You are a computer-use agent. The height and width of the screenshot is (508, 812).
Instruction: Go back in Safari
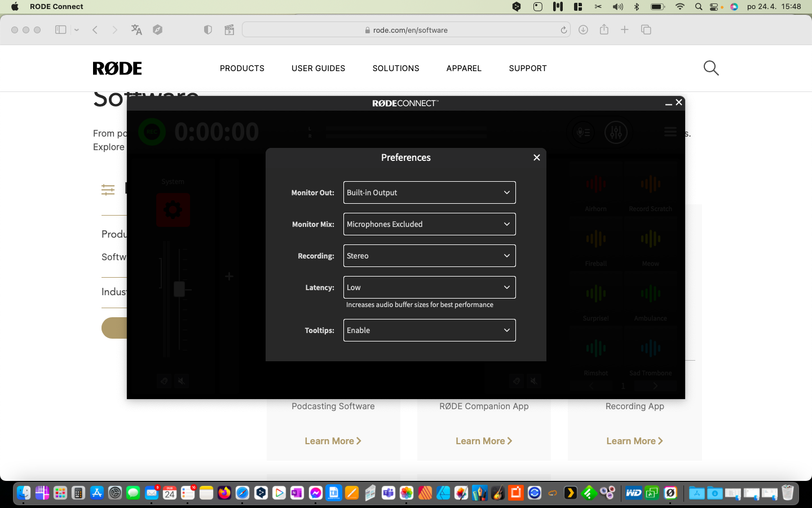(95, 30)
